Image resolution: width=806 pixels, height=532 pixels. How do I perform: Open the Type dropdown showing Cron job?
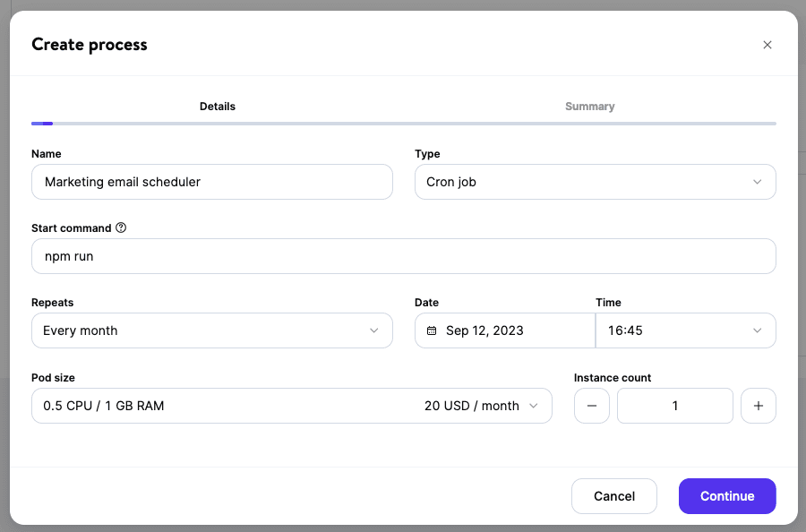tap(595, 182)
